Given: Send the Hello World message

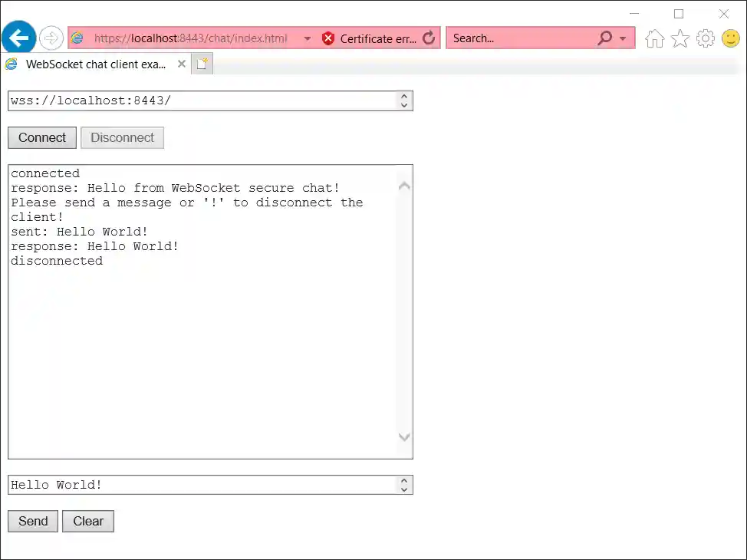Looking at the screenshot, I should [x=32, y=521].
